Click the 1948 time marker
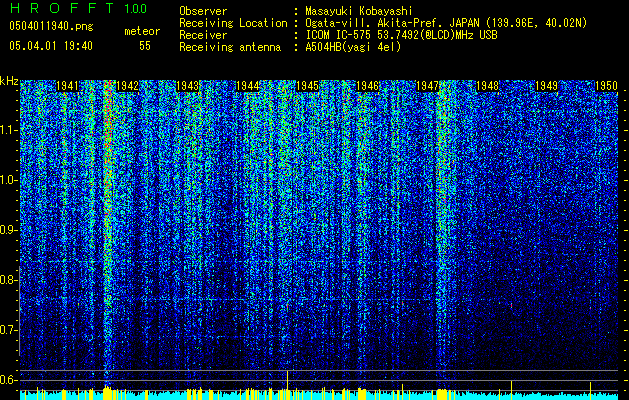629x400 pixels. [x=487, y=86]
